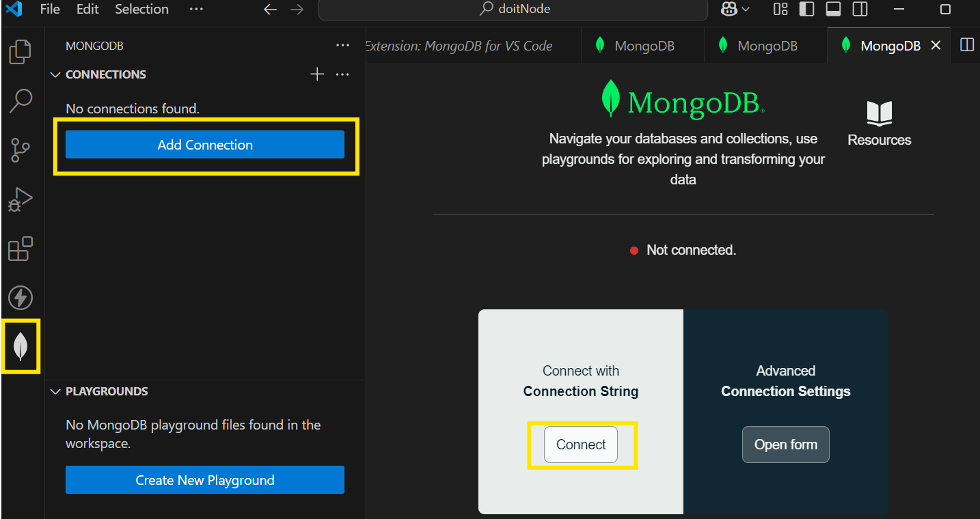This screenshot has height=519, width=980.
Task: Go back with the left arrow
Action: 271,10
